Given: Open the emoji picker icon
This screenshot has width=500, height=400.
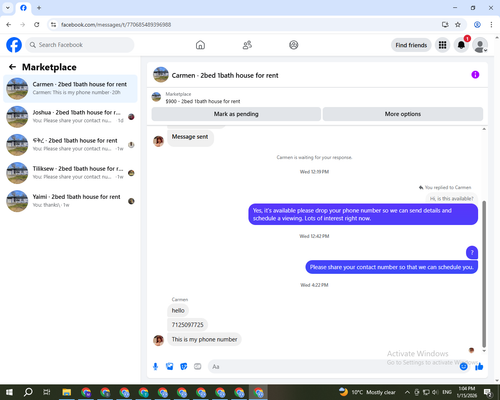Looking at the screenshot, I should pyautogui.click(x=464, y=367).
